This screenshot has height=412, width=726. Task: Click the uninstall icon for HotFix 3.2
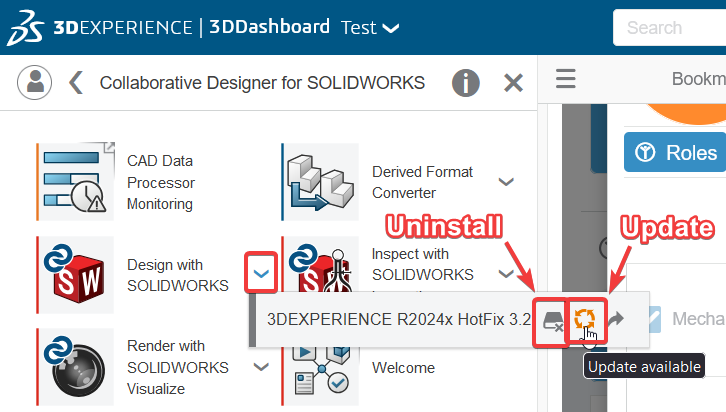click(552, 320)
